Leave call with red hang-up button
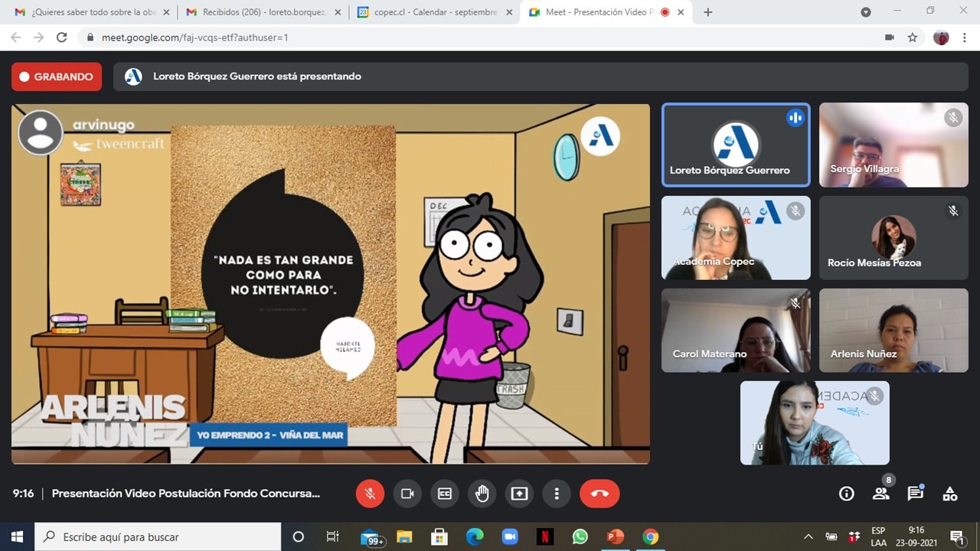Image resolution: width=980 pixels, height=551 pixels. click(599, 494)
